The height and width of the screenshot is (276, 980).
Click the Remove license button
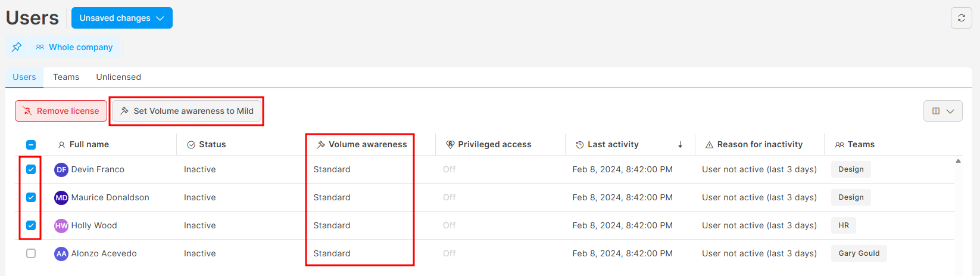pos(61,111)
